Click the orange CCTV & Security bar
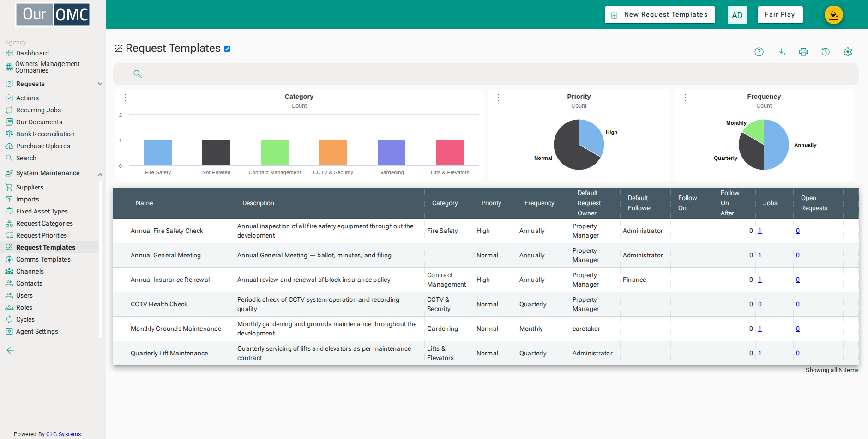The image size is (868, 439). (x=333, y=153)
